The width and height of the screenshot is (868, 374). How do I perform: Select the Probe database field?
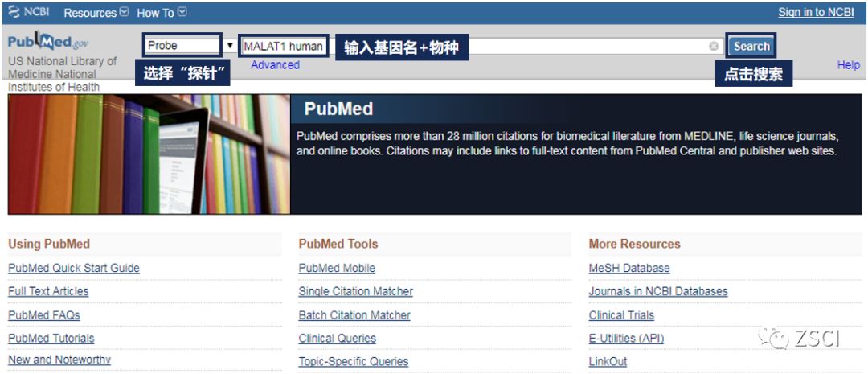click(182, 46)
